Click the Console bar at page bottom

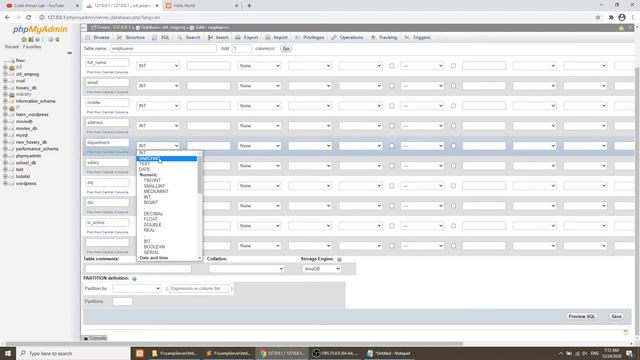pyautogui.click(x=95, y=338)
